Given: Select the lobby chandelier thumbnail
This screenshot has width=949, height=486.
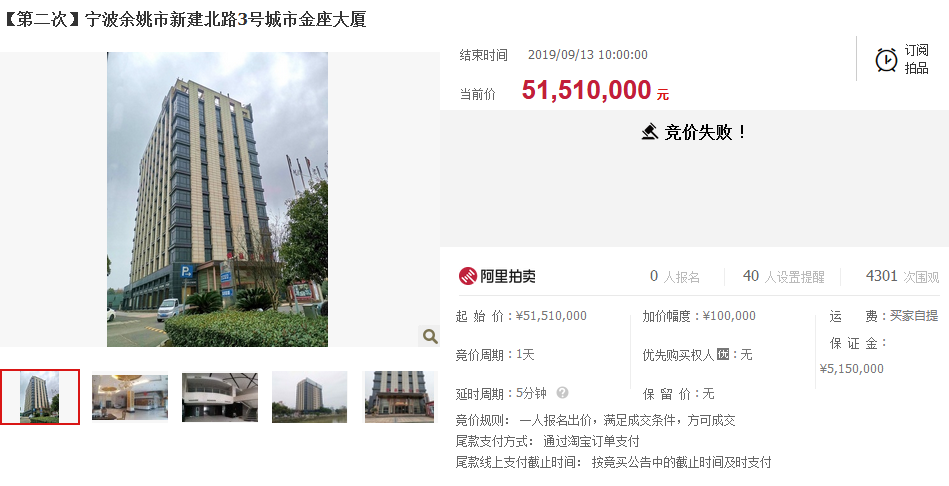Looking at the screenshot, I should [130, 397].
